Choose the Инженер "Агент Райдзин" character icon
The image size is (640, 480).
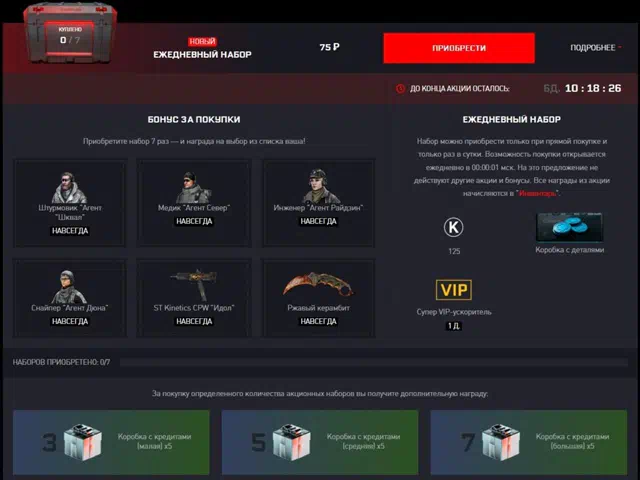(318, 186)
